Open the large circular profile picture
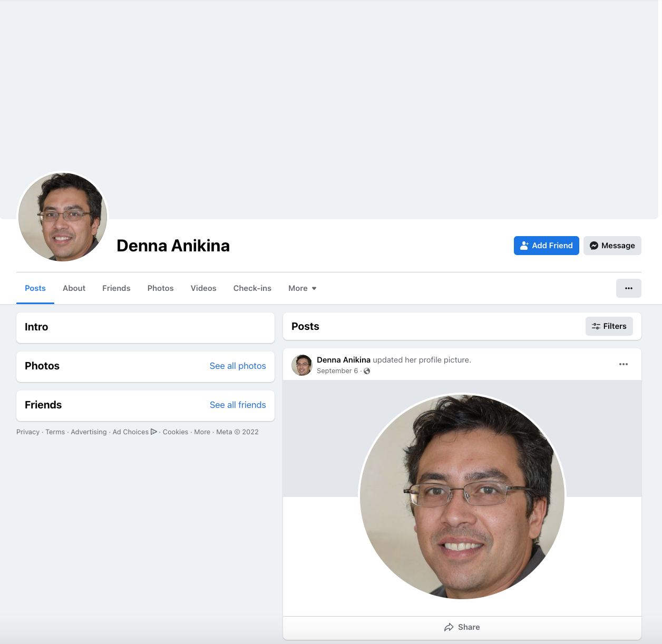662x644 pixels. [x=63, y=217]
